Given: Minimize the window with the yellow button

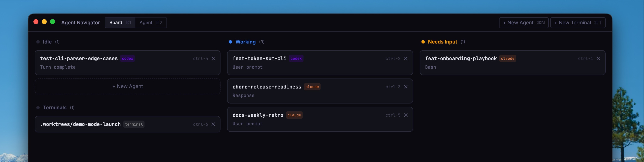Looking at the screenshot, I should click(x=44, y=22).
